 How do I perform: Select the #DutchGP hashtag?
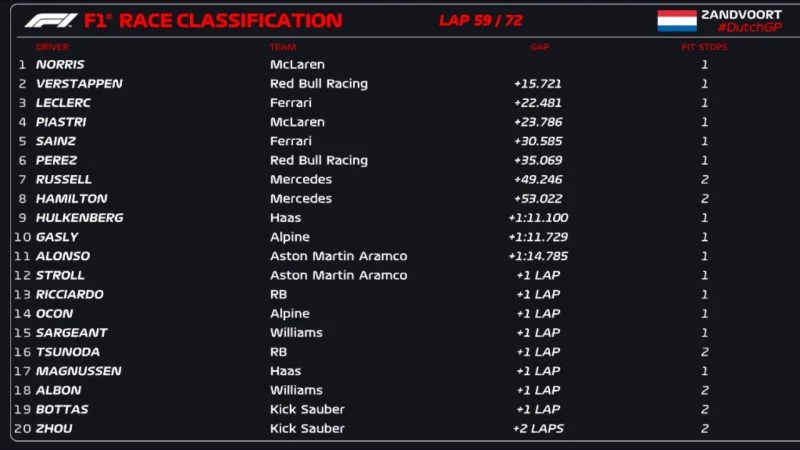coord(749,28)
